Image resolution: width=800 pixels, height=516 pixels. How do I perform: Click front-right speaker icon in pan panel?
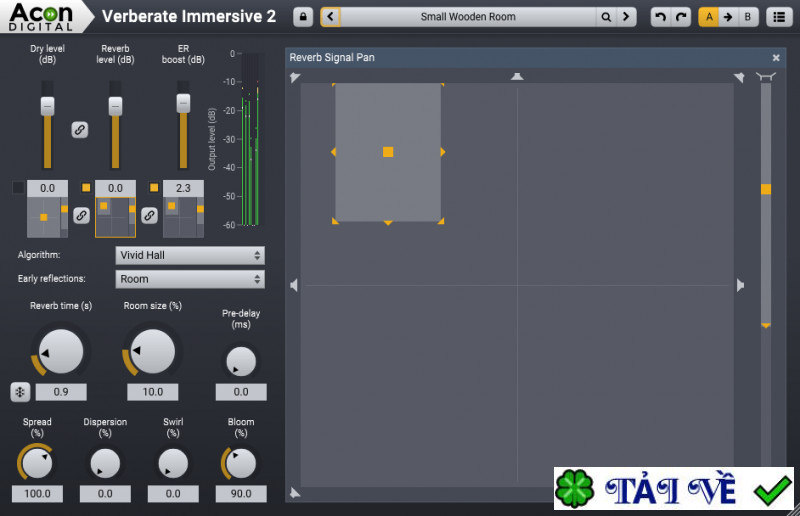739,78
